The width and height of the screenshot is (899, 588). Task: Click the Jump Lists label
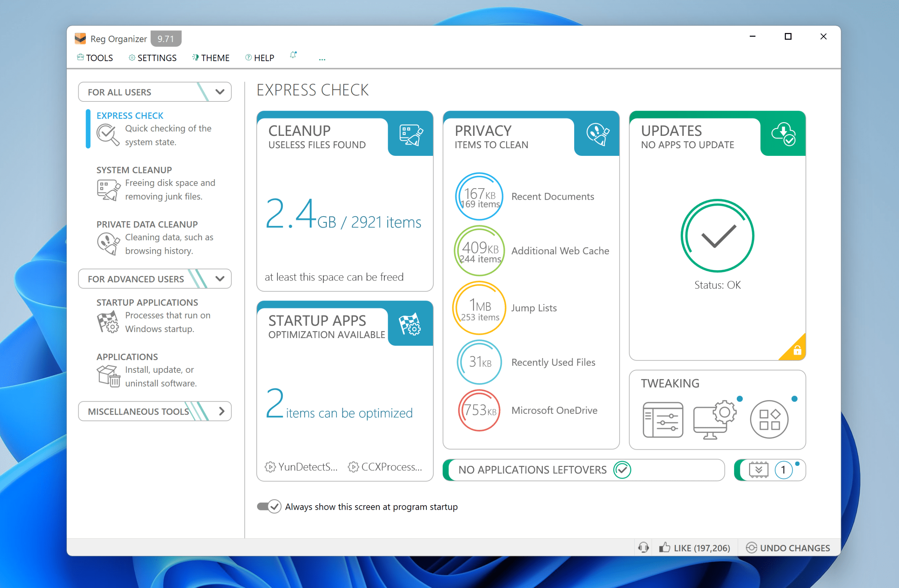click(534, 308)
